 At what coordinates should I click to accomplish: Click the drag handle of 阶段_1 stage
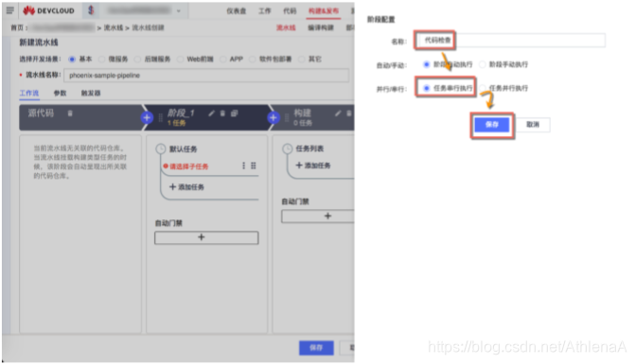tap(161, 117)
